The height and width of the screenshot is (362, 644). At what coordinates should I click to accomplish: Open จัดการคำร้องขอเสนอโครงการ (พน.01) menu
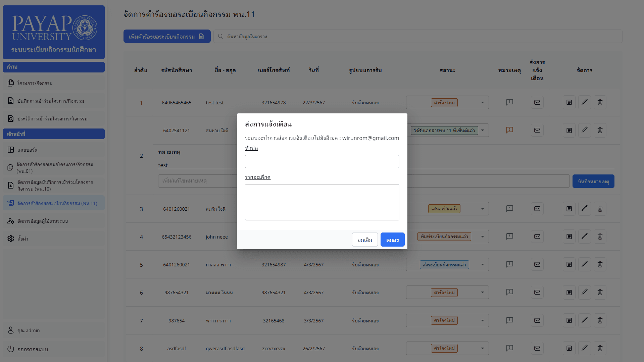(54, 167)
